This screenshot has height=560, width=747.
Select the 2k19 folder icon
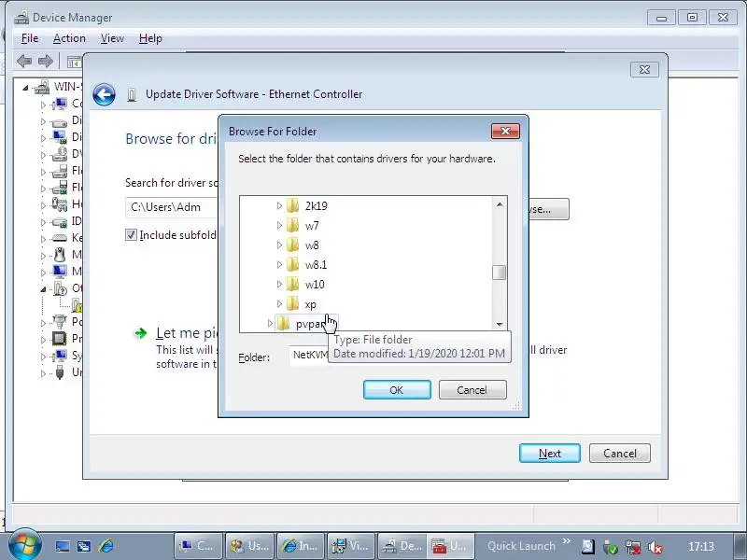pos(292,205)
